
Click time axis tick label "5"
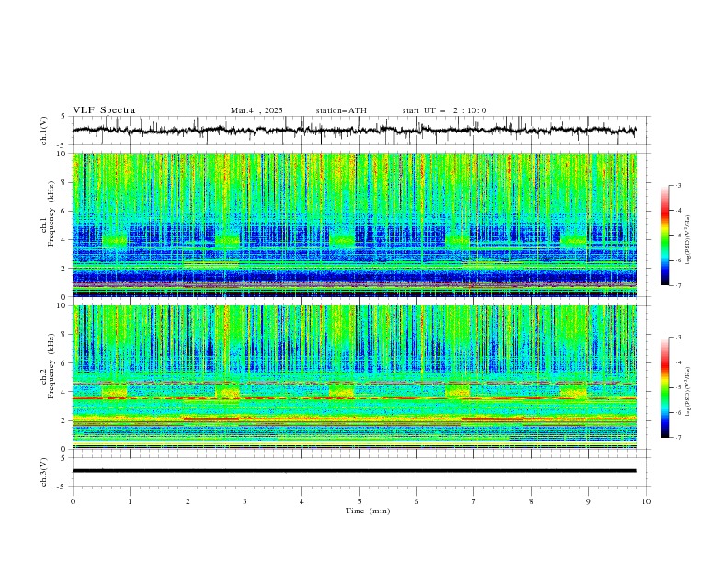click(359, 501)
